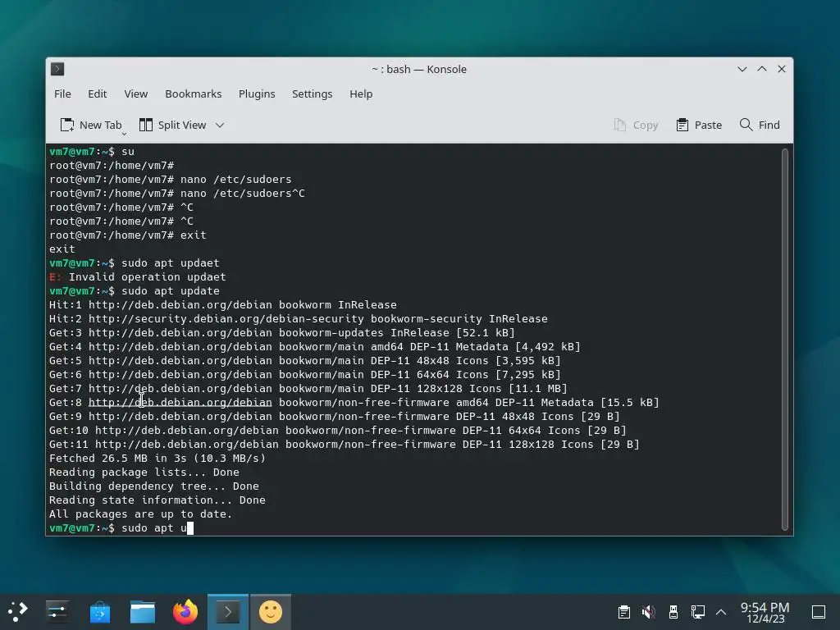Open System Settings from the taskbar
Viewport: 840px width, 630px height.
click(x=57, y=612)
